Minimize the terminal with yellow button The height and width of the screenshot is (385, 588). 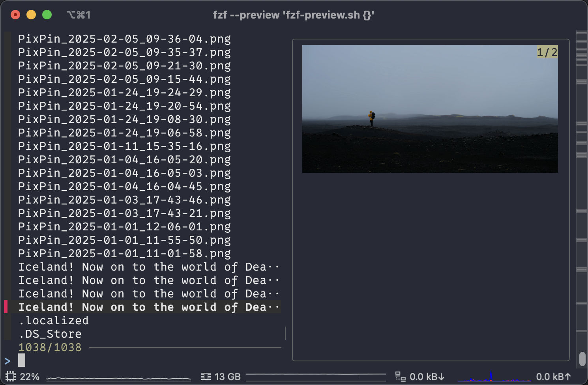31,15
